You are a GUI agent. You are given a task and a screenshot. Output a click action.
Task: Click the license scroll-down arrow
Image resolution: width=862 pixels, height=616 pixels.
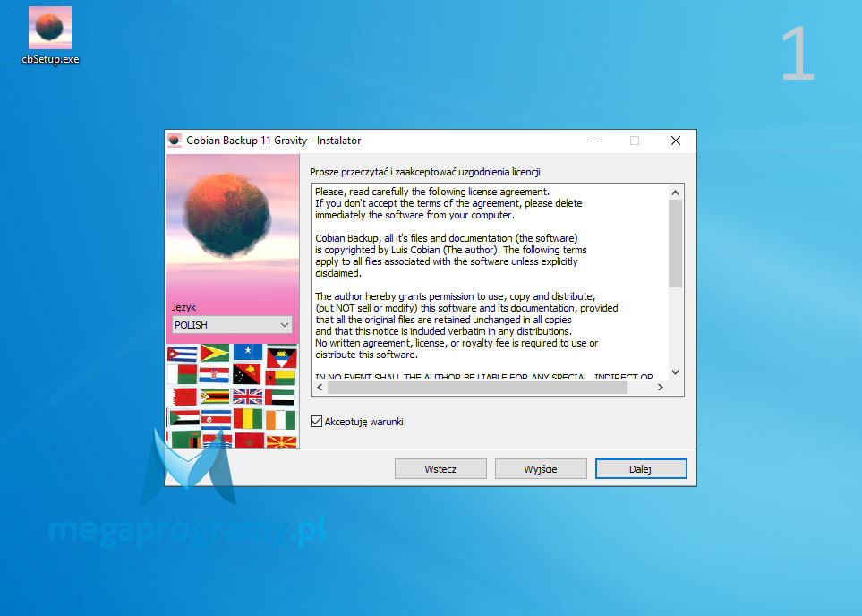click(675, 372)
